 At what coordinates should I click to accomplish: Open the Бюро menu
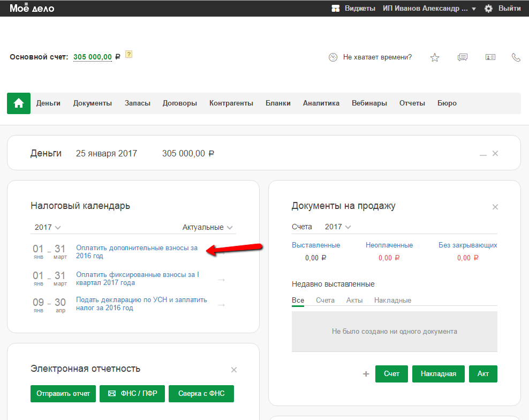[x=447, y=103]
